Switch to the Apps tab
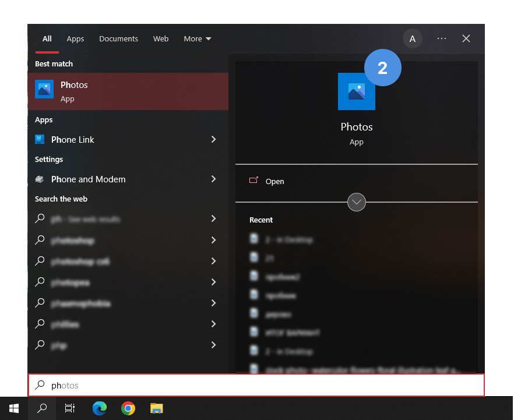The width and height of the screenshot is (514, 420). point(75,38)
